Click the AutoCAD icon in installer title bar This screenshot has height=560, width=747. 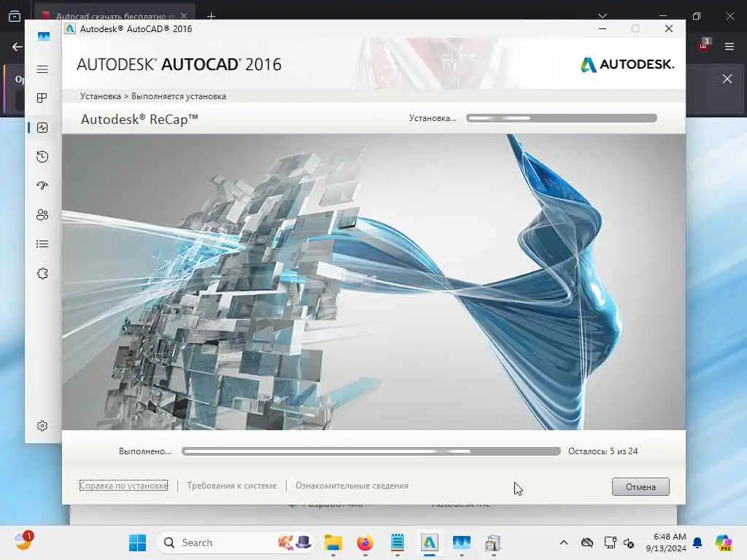coord(70,28)
